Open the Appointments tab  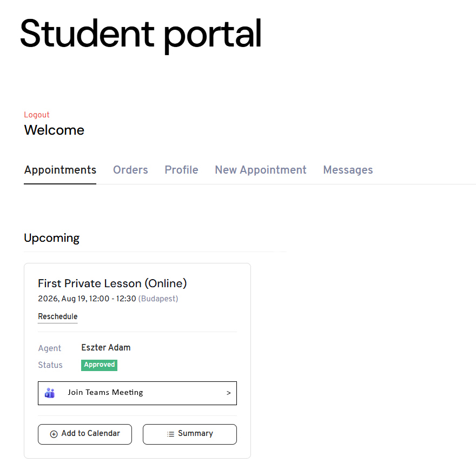(x=60, y=170)
